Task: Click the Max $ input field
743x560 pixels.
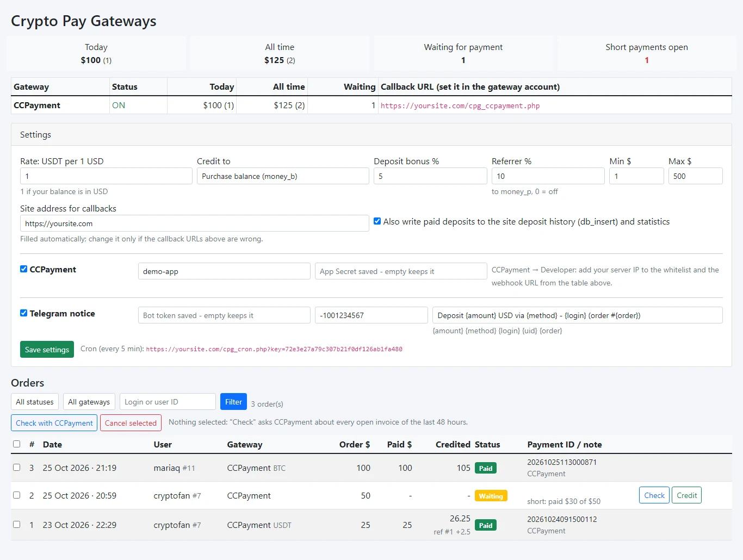Action: click(x=696, y=176)
